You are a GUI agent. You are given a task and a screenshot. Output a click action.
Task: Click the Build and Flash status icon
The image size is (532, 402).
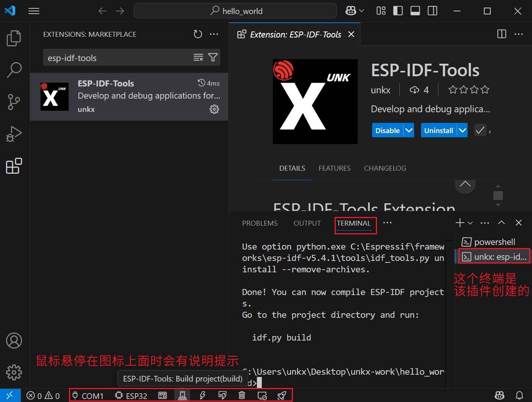click(222, 396)
